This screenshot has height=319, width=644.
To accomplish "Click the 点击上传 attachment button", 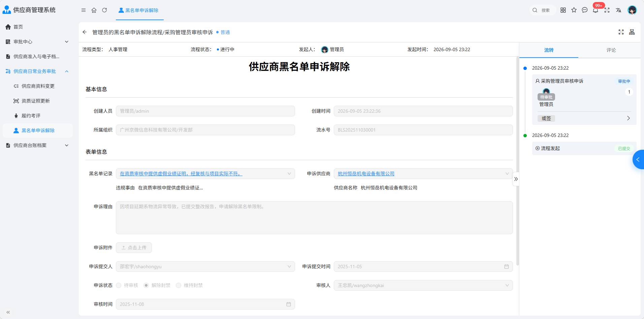I will point(134,248).
